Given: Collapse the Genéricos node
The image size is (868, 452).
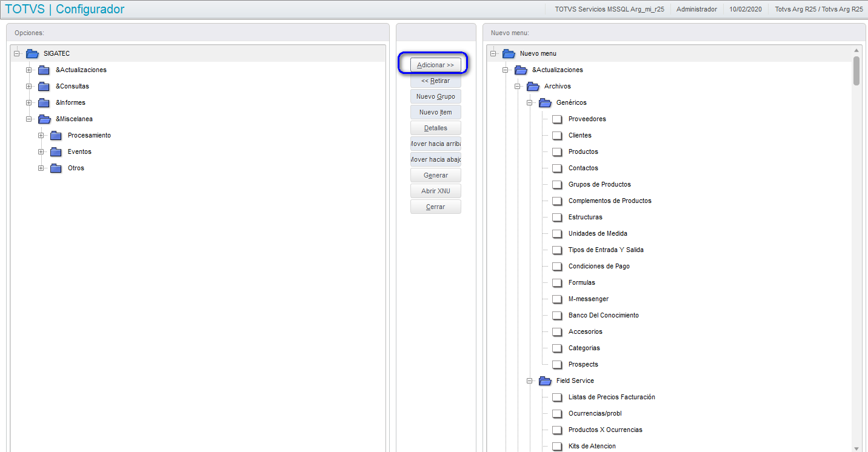Looking at the screenshot, I should [x=530, y=103].
